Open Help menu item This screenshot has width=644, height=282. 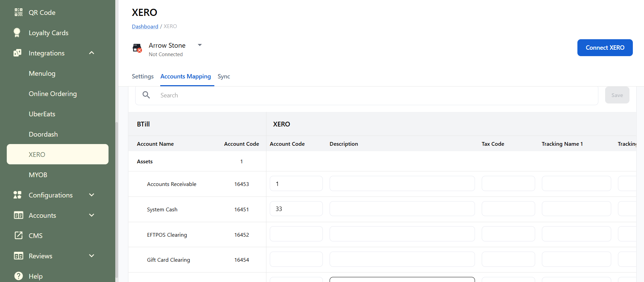(35, 276)
